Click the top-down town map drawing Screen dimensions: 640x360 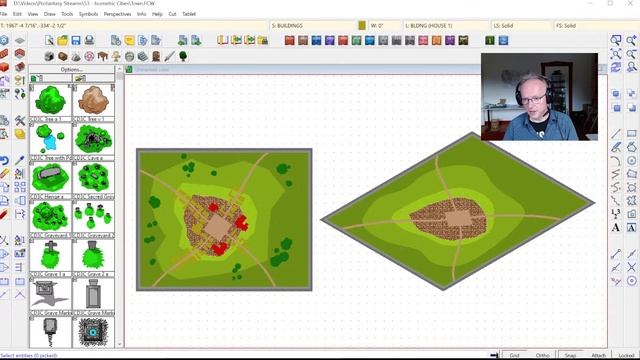pos(224,220)
